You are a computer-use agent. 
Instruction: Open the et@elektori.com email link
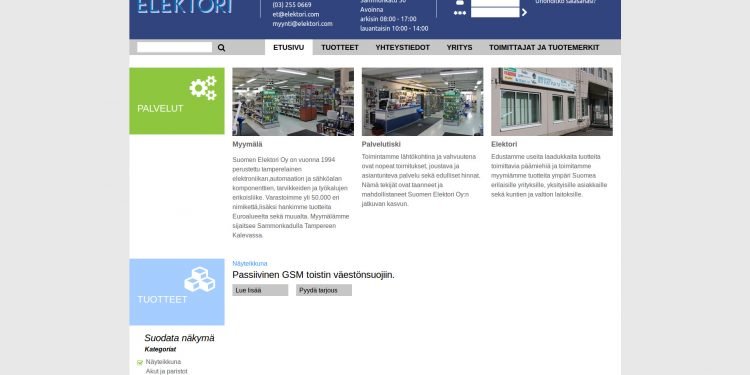296,14
